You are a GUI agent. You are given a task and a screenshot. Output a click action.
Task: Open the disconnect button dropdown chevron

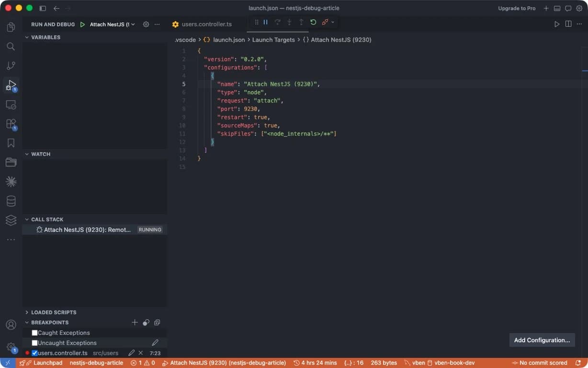point(333,22)
